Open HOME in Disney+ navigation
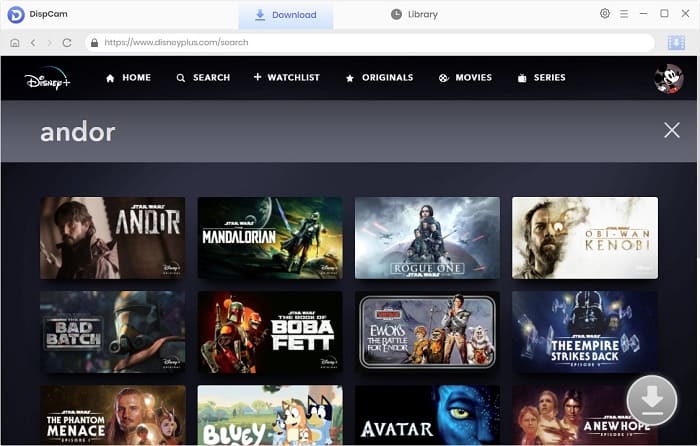Screen dimensions: 700x446 click(129, 78)
